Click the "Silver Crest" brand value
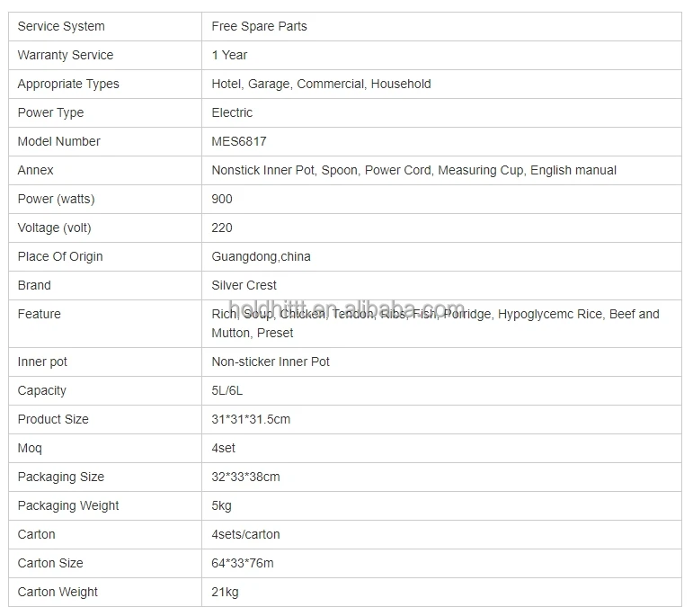693x616 pixels. coord(244,285)
